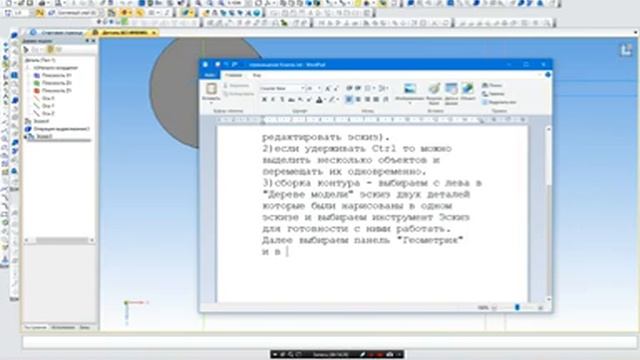Open the paragraph settings icon in WordPad
This screenshot has width=640, height=360.
pyautogui.click(x=385, y=99)
